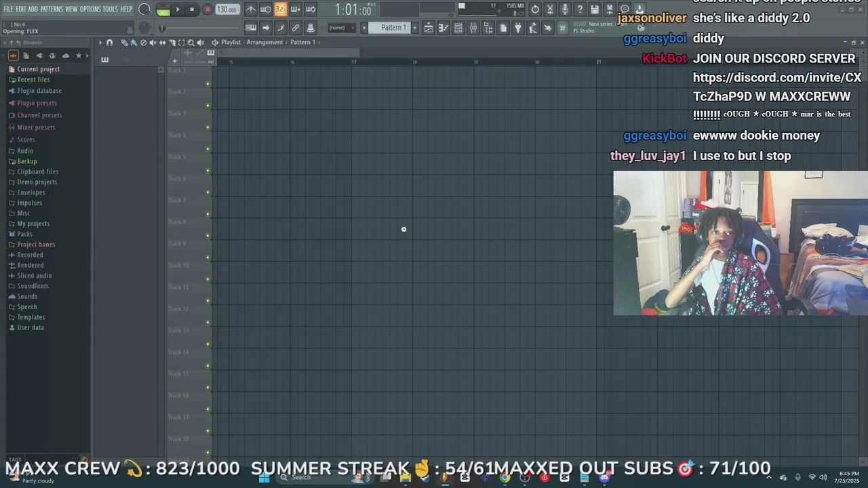Click the song position slider
This screenshot has height=488, width=868.
pos(198,28)
